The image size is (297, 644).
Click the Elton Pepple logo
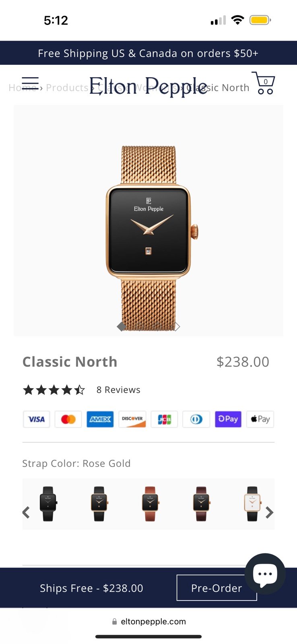148,86
